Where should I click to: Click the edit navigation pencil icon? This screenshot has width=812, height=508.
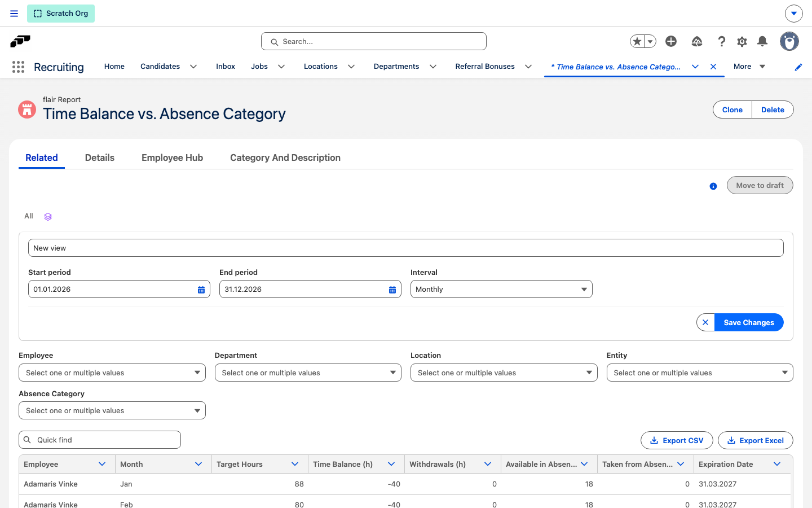(x=798, y=67)
